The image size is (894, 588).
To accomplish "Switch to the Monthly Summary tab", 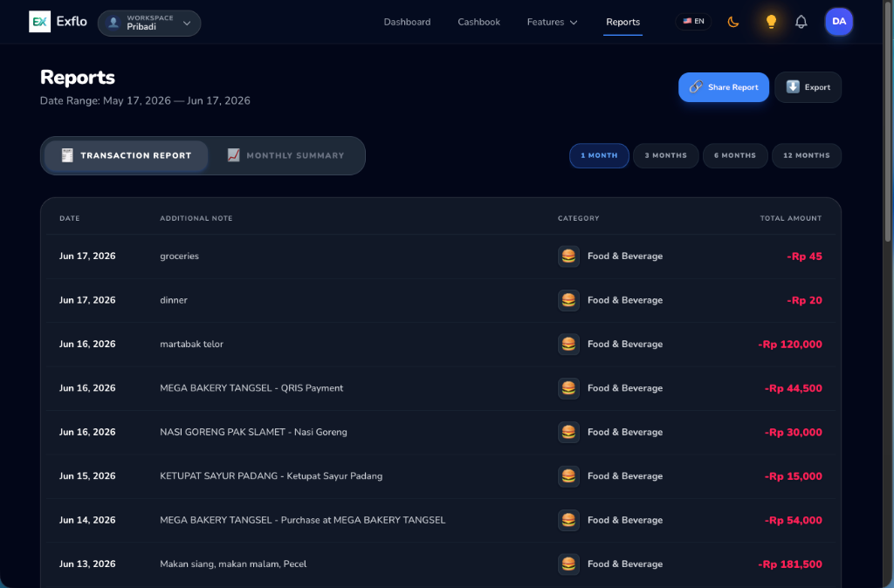I will click(285, 155).
